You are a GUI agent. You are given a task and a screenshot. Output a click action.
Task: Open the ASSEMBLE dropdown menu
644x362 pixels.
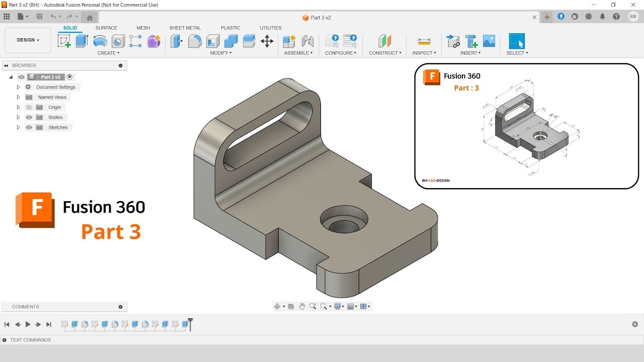pos(298,53)
